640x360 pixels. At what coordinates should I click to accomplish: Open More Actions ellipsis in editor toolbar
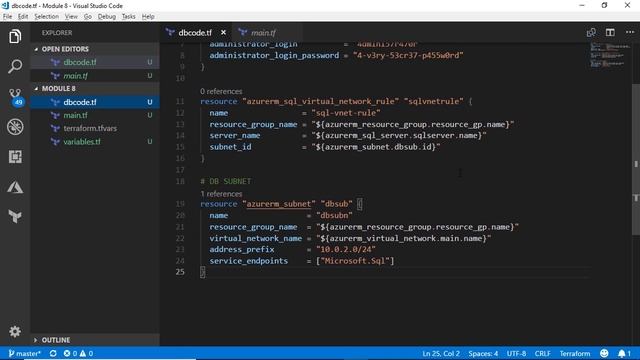coord(630,32)
